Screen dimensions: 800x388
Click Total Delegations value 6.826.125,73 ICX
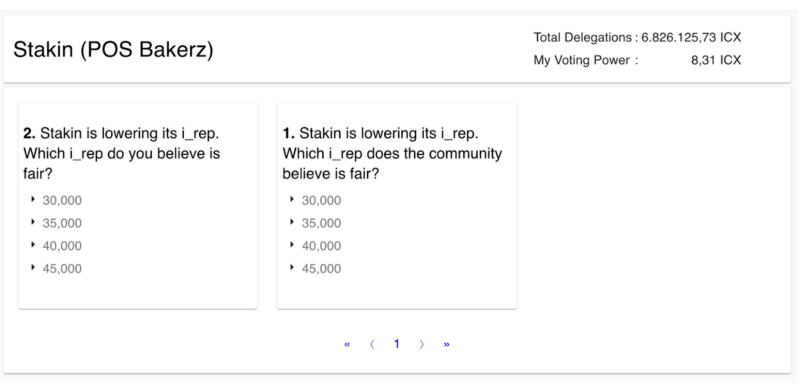(691, 37)
